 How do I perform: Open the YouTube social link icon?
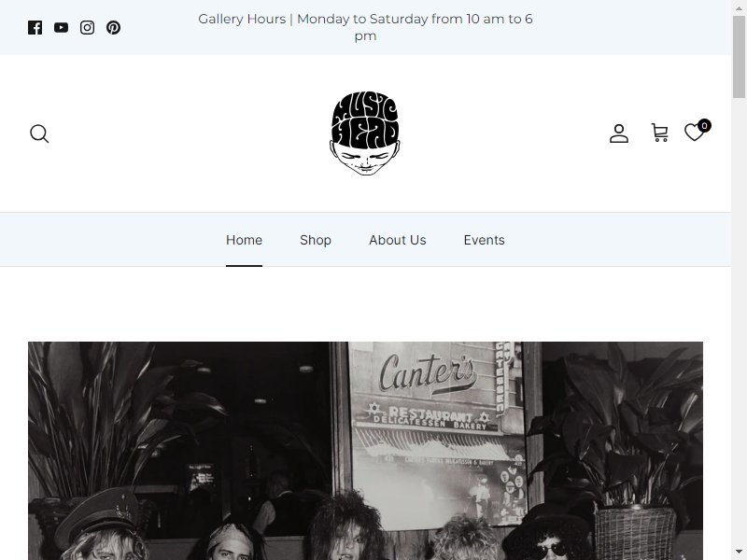pyautogui.click(x=61, y=28)
